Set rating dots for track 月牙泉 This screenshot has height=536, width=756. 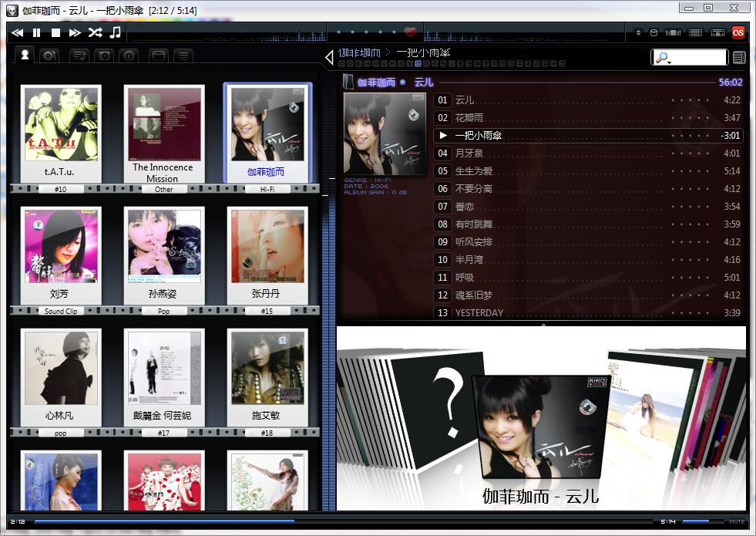click(690, 153)
